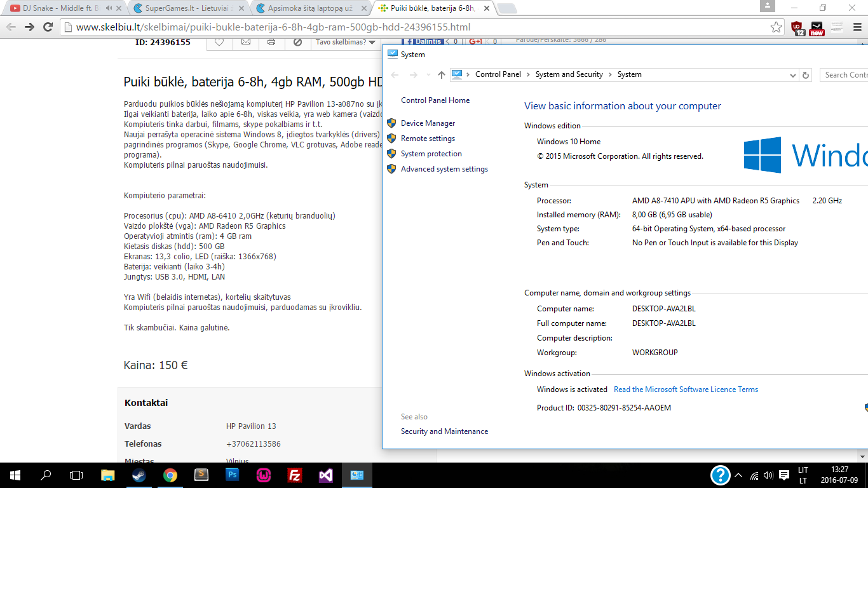This screenshot has height=596, width=868.
Task: Close the SuperGames.lt tab
Action: 241,8
